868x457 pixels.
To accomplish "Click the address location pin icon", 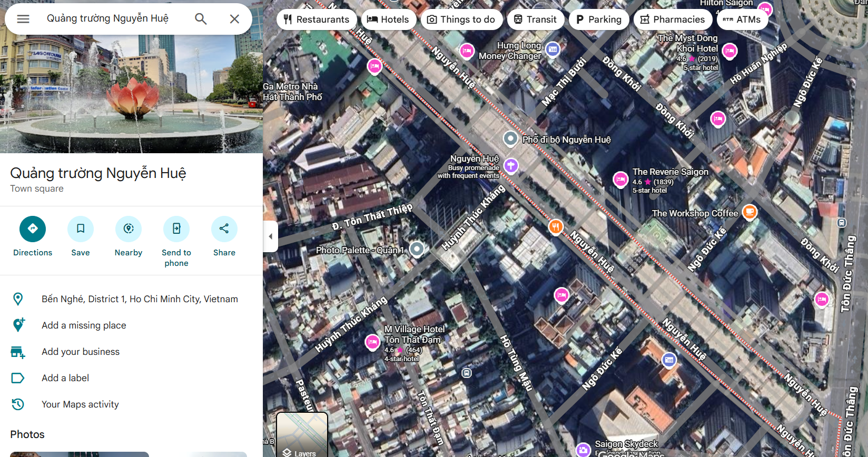I will (x=18, y=299).
